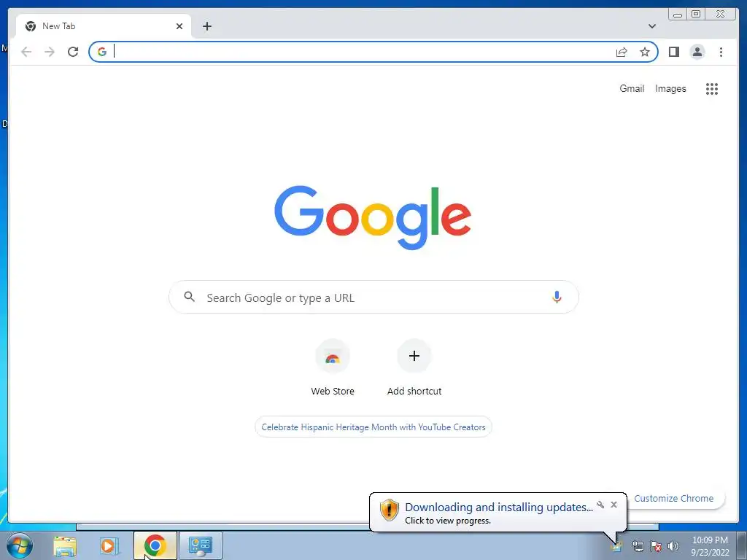Open Control Panel taskbar item

coord(200,545)
